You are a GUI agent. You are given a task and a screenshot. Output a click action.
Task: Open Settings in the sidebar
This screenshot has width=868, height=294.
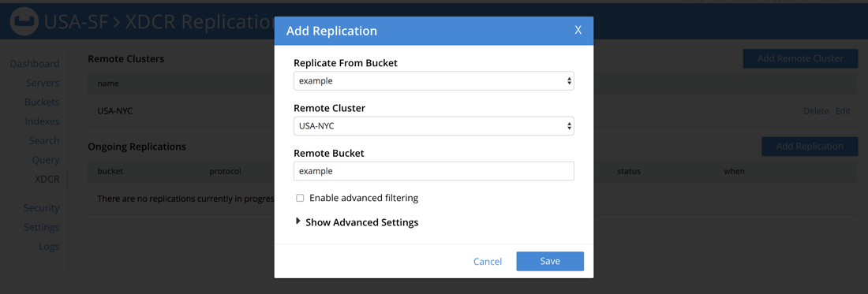42,228
